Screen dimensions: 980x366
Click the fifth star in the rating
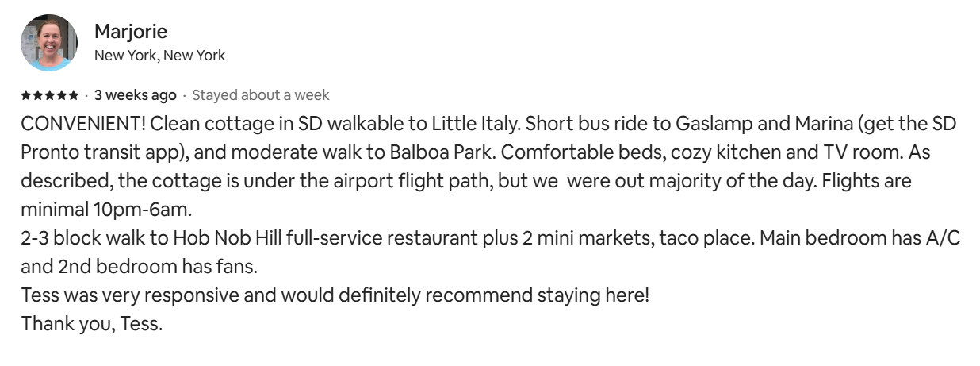coord(74,95)
